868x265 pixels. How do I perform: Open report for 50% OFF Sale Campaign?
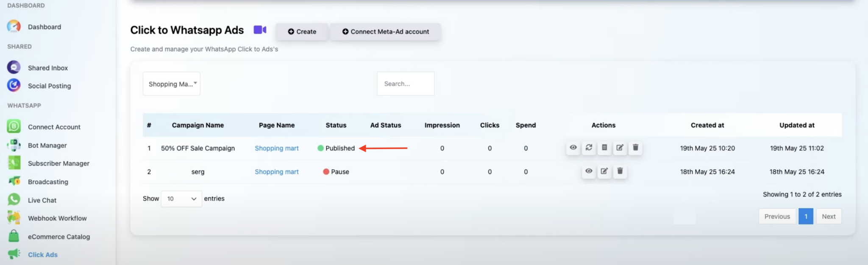(x=604, y=148)
